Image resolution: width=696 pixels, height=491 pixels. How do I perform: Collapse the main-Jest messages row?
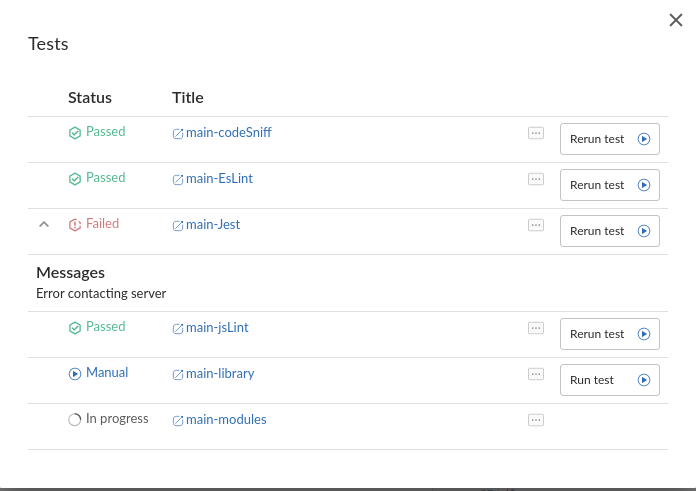[43, 224]
